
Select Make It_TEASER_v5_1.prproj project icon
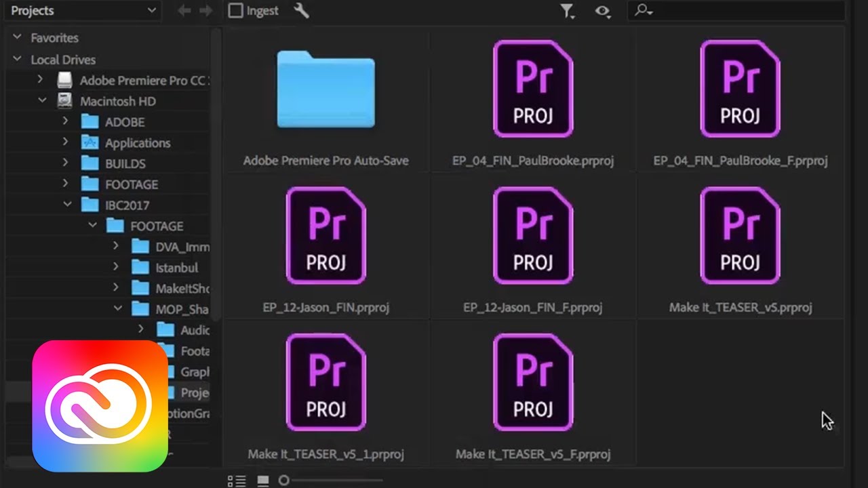325,382
